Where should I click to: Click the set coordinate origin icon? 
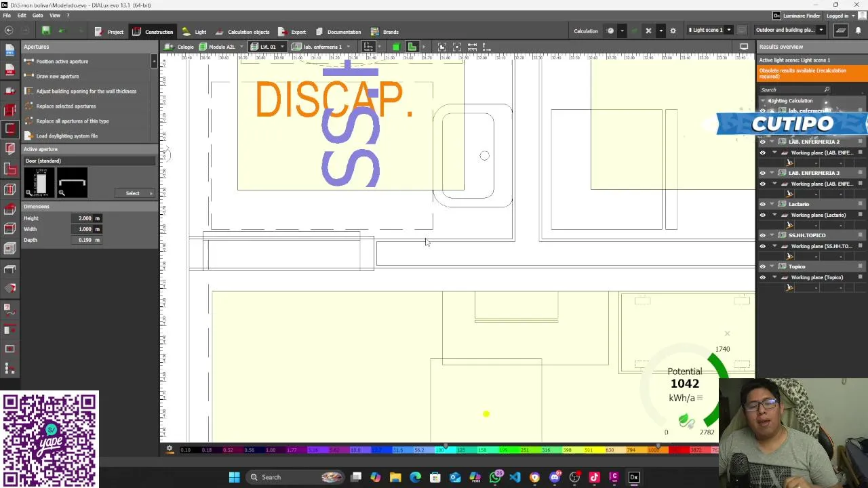pyautogui.click(x=487, y=47)
